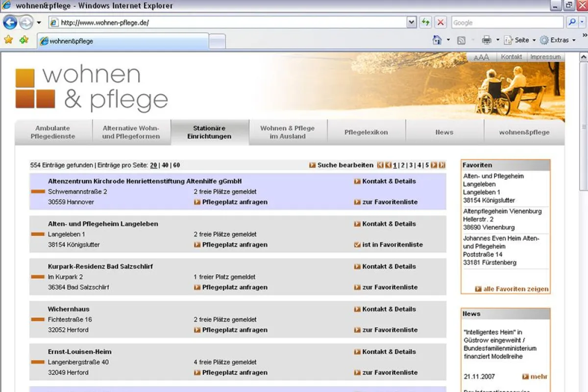588x392 pixels.
Task: Expand the address bar dropdown arrow
Action: pos(412,23)
